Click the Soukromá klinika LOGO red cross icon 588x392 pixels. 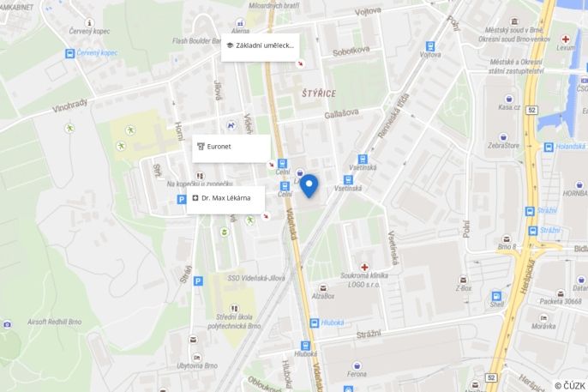click(364, 267)
